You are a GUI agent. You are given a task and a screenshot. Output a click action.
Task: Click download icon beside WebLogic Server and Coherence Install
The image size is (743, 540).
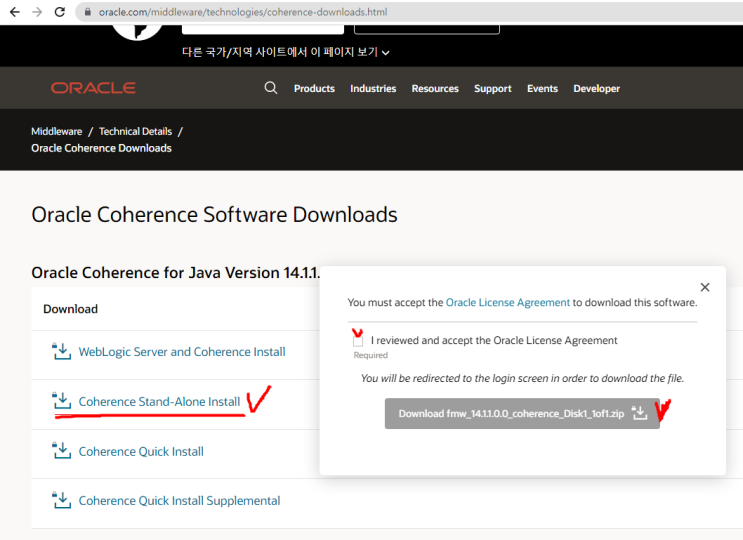click(61, 351)
